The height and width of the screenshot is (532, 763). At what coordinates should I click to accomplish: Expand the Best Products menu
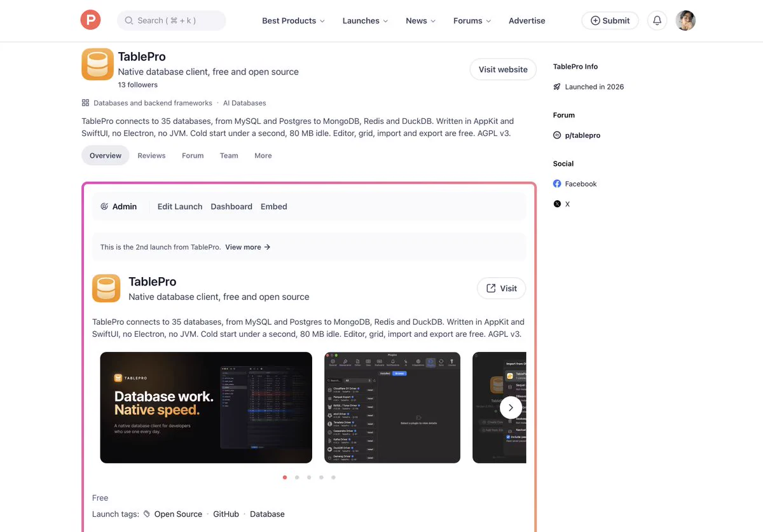(293, 20)
